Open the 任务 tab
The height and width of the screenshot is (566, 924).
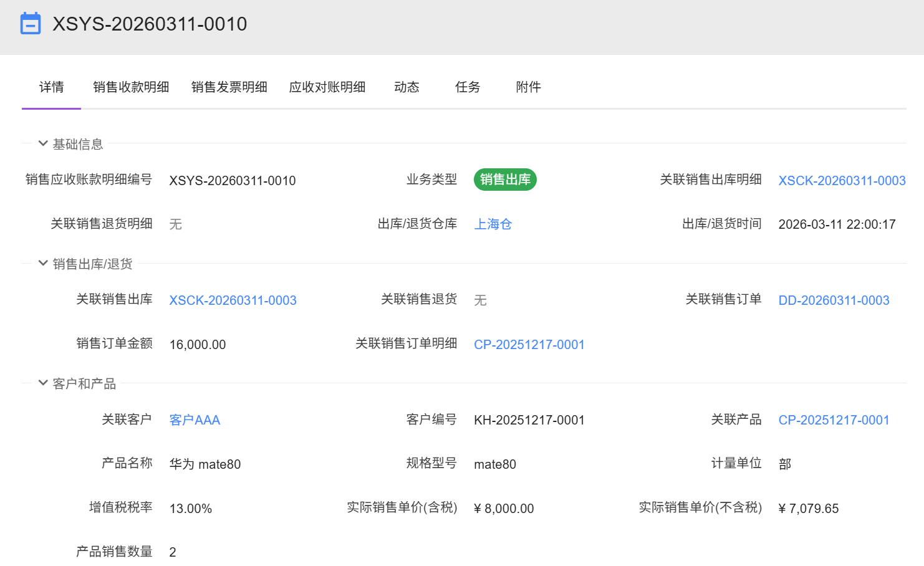[468, 87]
